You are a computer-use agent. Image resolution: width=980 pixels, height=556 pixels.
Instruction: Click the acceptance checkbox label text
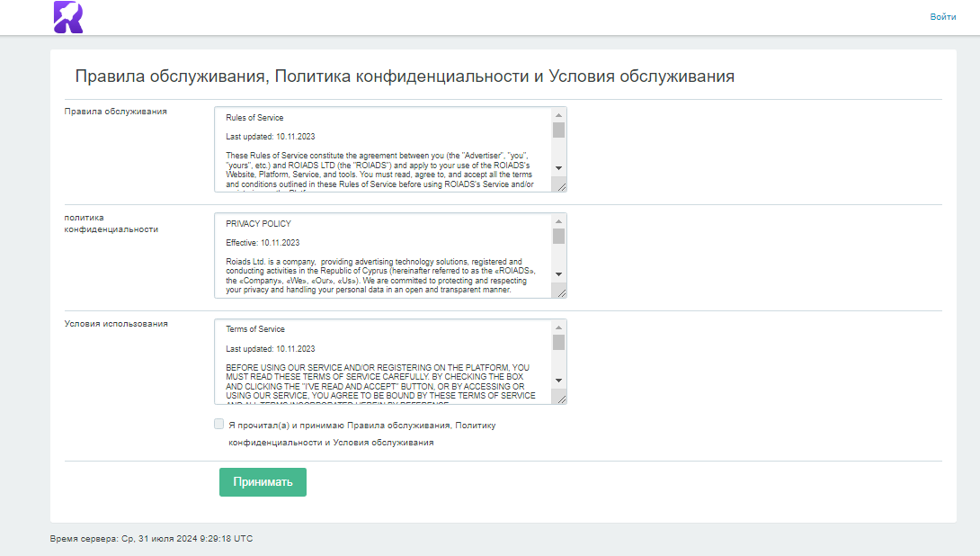click(x=361, y=434)
